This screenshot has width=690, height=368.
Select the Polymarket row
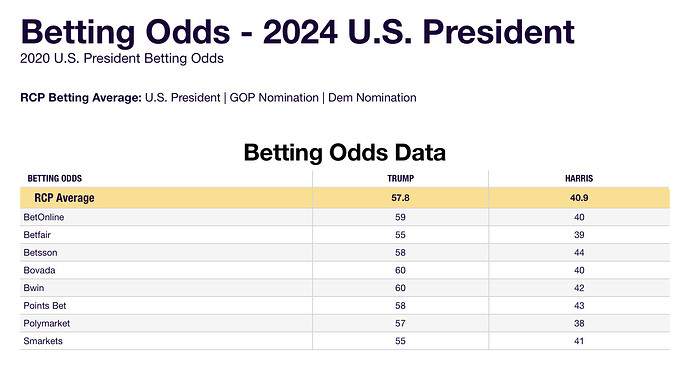point(345,323)
